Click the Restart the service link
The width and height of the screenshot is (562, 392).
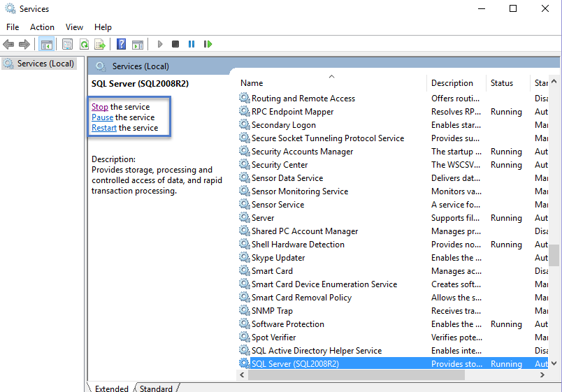click(x=104, y=128)
